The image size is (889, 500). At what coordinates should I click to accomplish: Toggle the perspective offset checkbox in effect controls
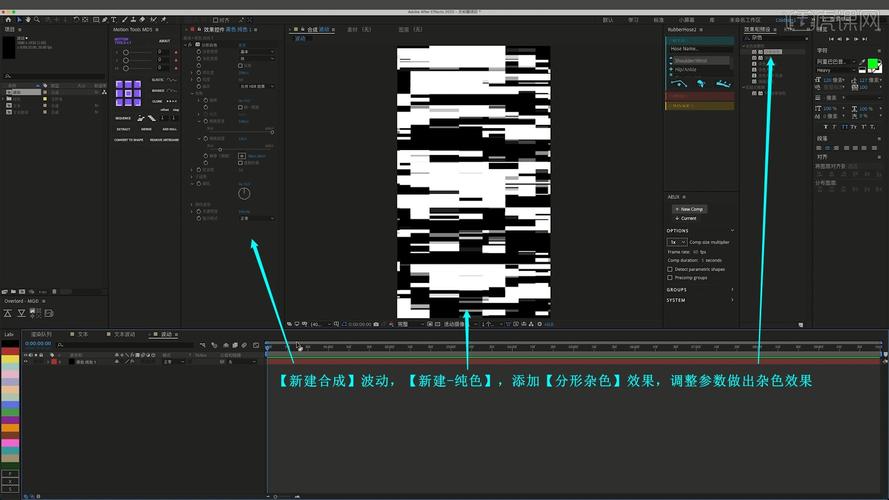[x=240, y=163]
